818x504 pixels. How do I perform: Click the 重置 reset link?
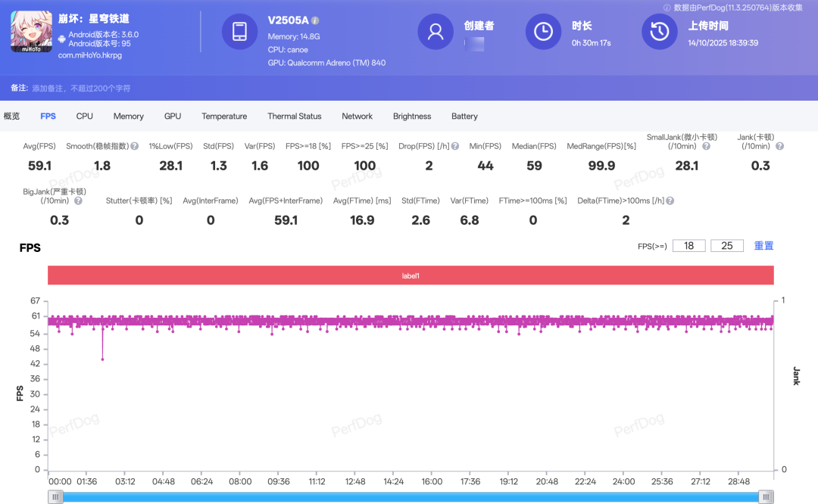(x=763, y=246)
